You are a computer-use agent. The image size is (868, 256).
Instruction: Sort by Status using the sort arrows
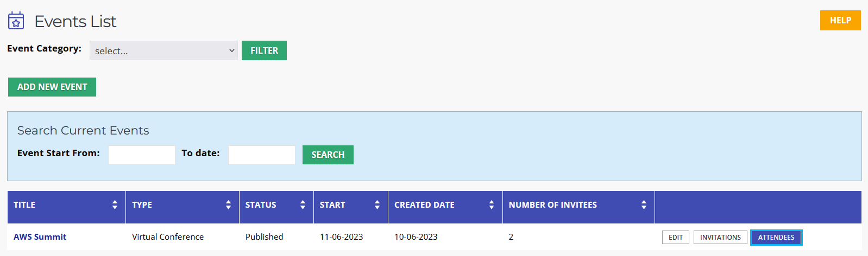[x=303, y=204]
